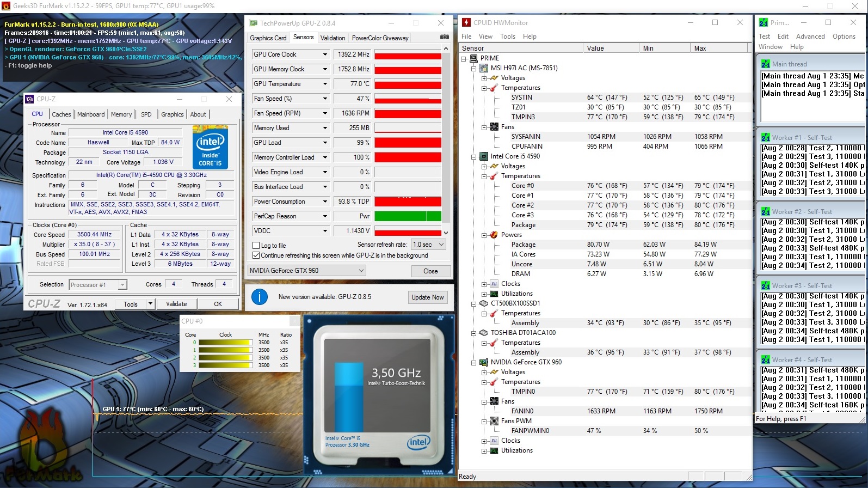Open the CPU-Z Tools dropdown arrow

tap(151, 304)
